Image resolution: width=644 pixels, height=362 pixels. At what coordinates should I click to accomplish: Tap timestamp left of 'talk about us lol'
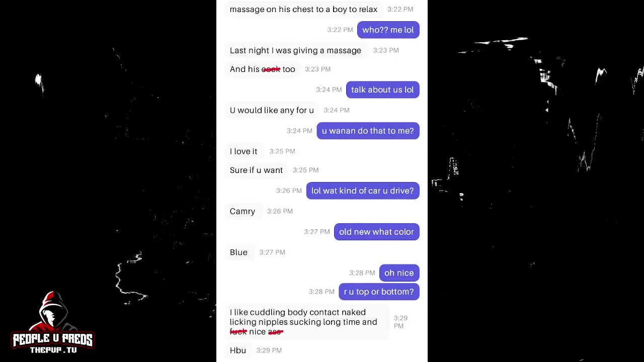coord(329,89)
